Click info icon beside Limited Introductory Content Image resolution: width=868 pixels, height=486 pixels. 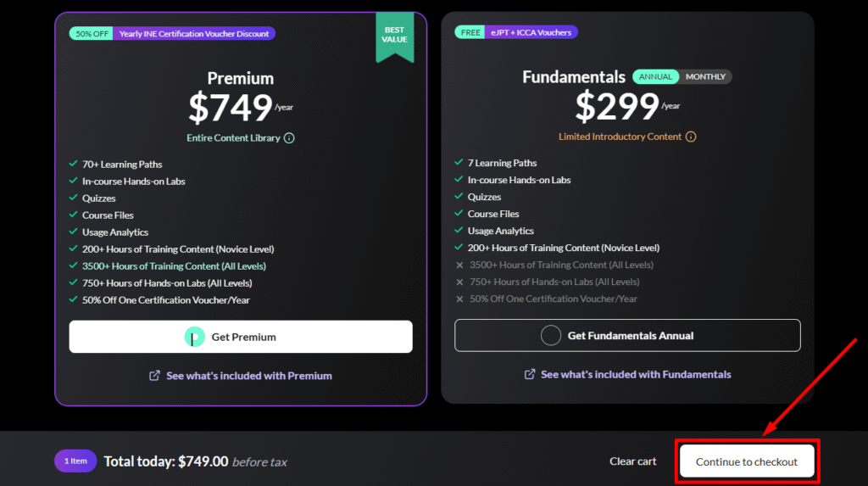point(691,137)
